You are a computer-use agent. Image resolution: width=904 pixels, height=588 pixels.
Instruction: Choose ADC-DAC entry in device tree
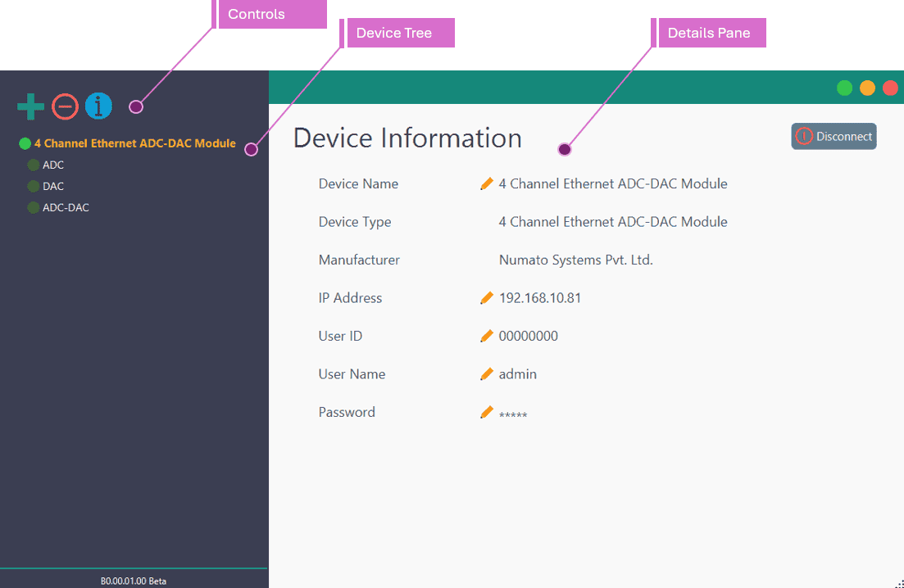[x=66, y=208]
